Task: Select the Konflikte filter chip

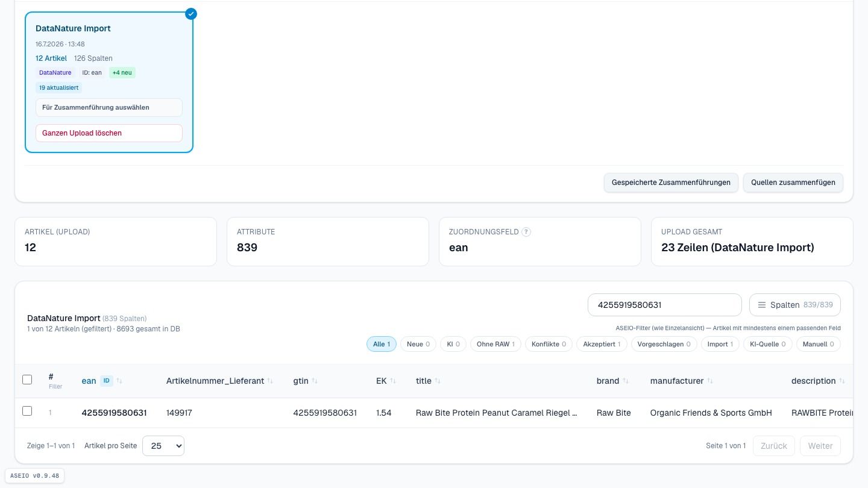Action: tap(549, 344)
